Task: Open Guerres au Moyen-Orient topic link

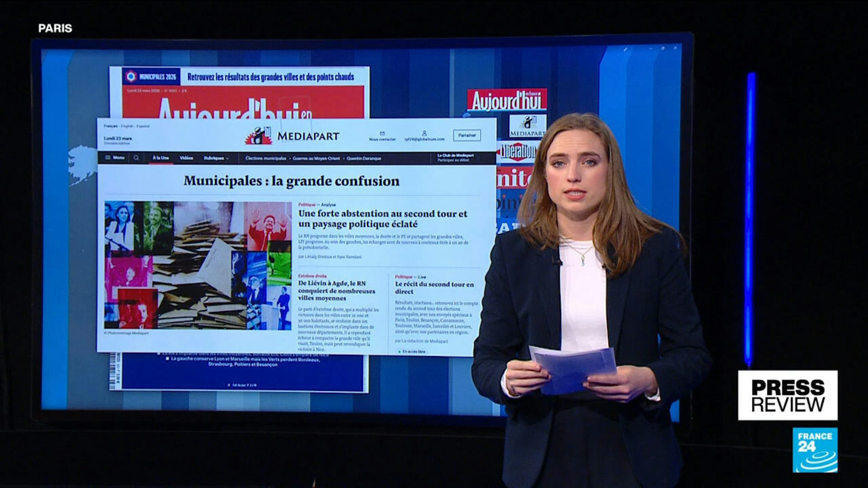Action: pos(317,159)
